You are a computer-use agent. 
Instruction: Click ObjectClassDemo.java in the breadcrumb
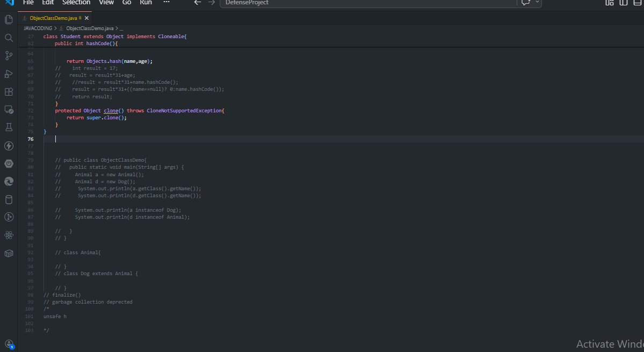point(90,28)
